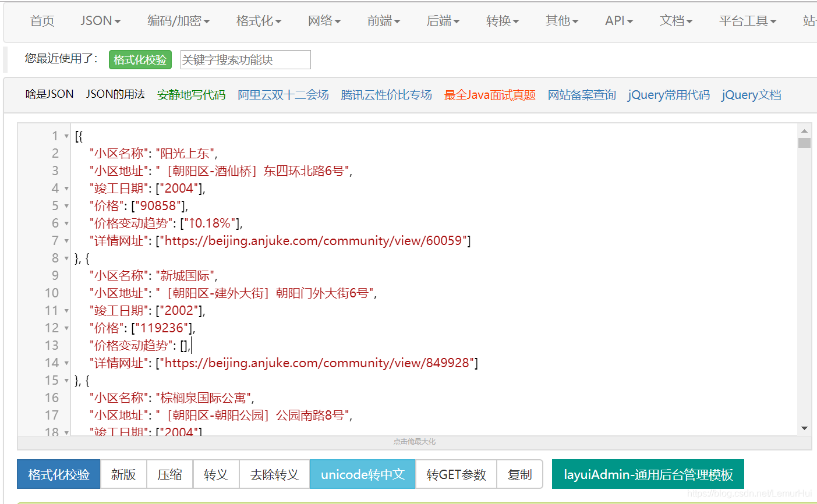Click the unicode转中文 button
Image resolution: width=817 pixels, height=504 pixels.
click(363, 474)
